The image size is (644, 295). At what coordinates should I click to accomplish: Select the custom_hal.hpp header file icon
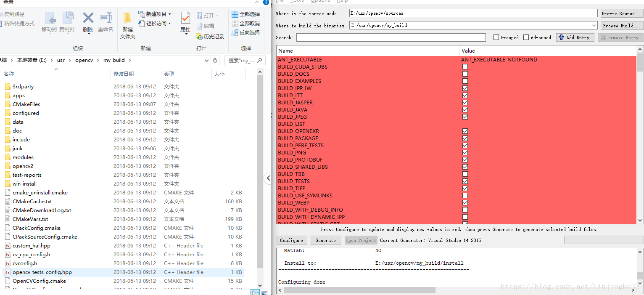(8, 245)
